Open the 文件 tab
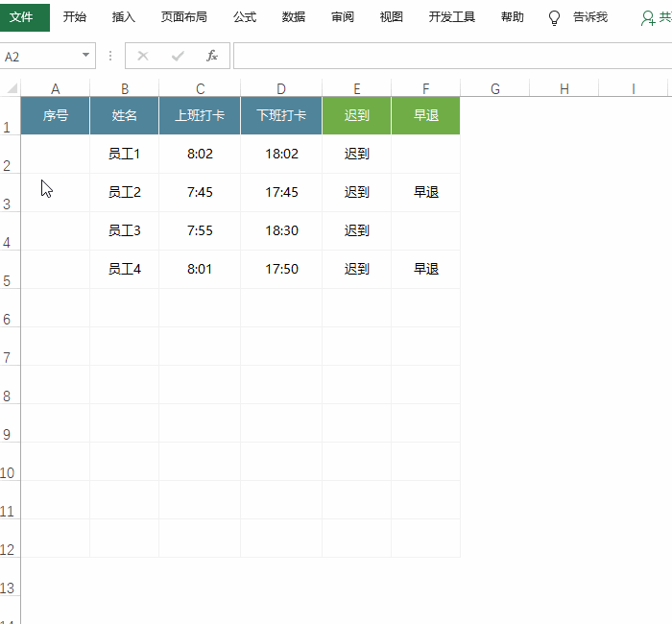Screen dimensions: 672x624 21,16
